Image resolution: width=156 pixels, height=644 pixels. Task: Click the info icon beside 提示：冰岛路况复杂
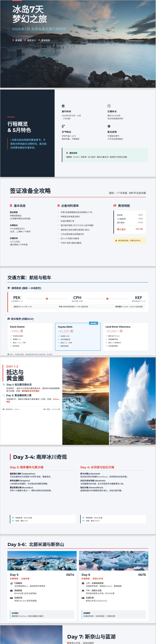coord(8,354)
